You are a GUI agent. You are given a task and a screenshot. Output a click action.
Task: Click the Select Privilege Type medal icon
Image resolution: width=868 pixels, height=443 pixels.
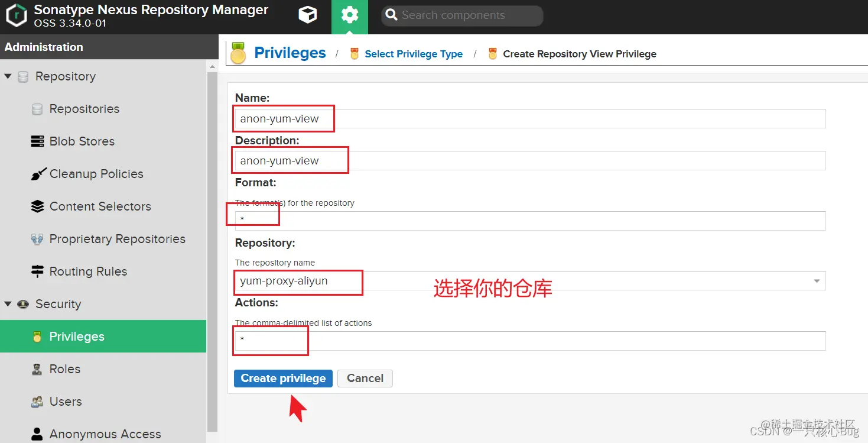click(x=355, y=54)
